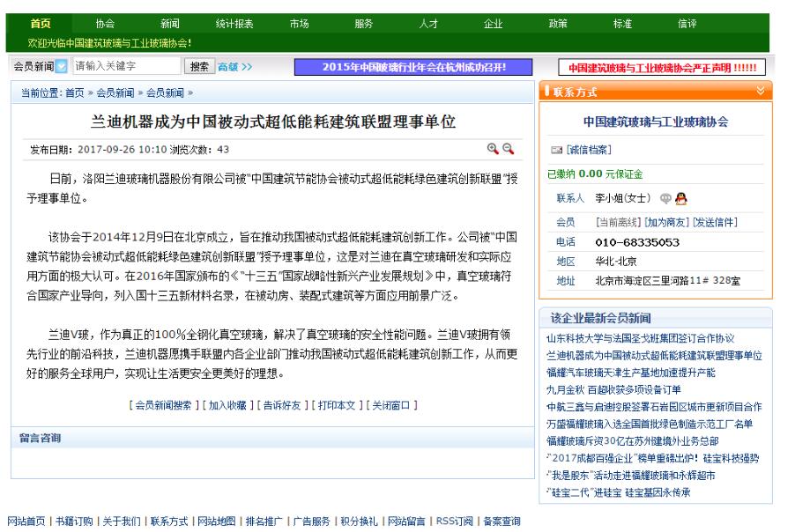Click the 加为商友 link
795x532 pixels.
(666, 223)
